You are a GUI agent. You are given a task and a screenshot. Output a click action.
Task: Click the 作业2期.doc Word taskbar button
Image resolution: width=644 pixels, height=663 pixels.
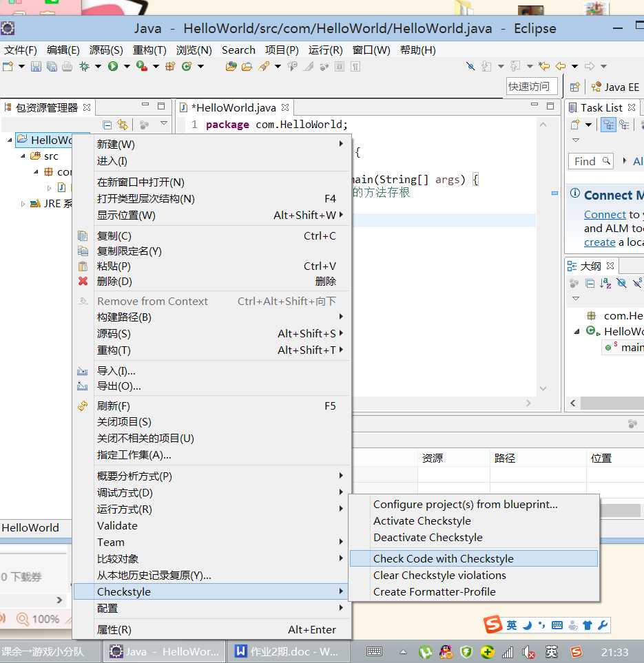288,651
